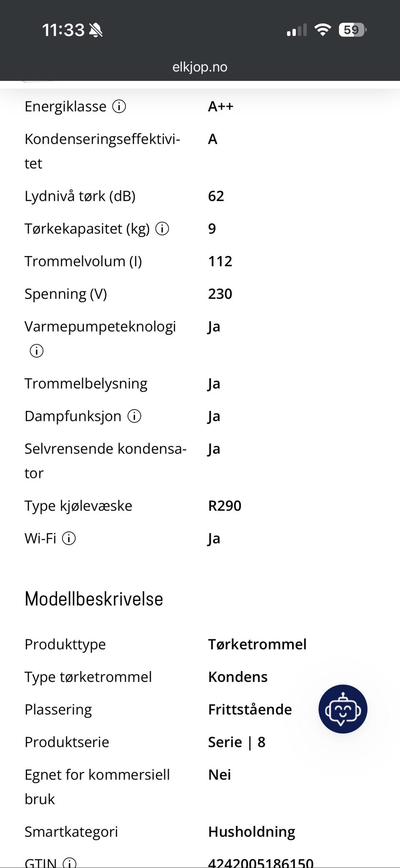Tap the Energiklasse label text
400x868 pixels.
(65, 106)
